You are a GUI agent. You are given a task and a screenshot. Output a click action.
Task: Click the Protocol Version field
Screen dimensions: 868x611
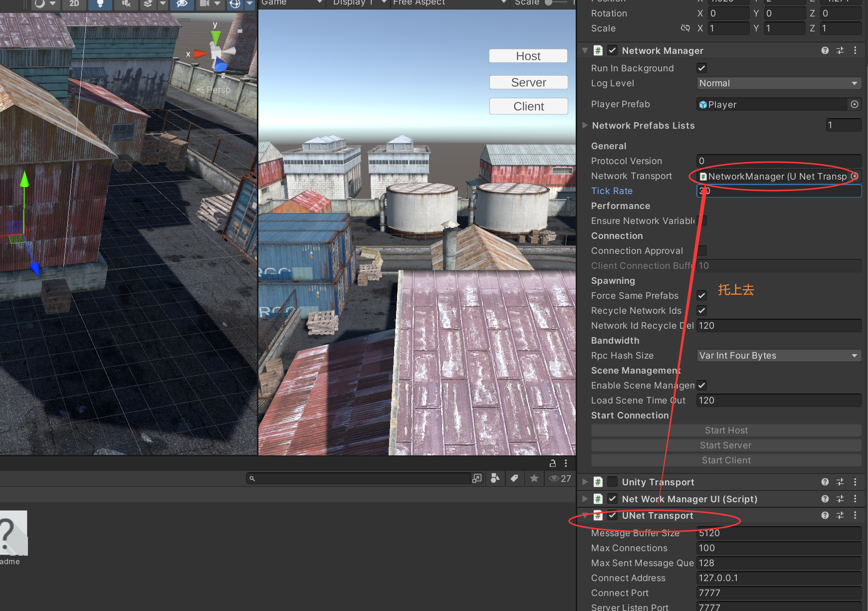779,161
